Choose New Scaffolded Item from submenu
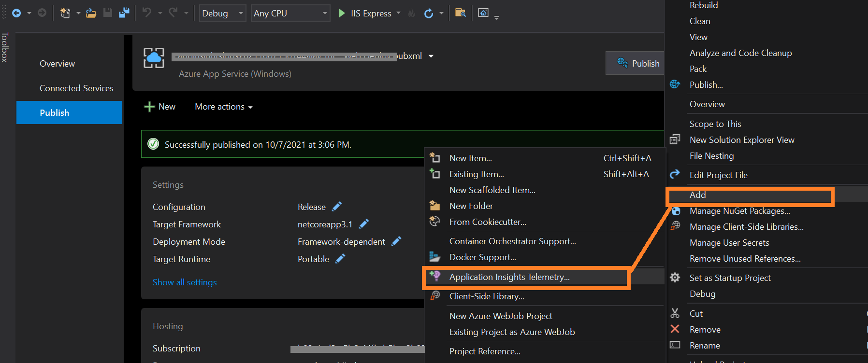The width and height of the screenshot is (868, 363). pyautogui.click(x=492, y=190)
